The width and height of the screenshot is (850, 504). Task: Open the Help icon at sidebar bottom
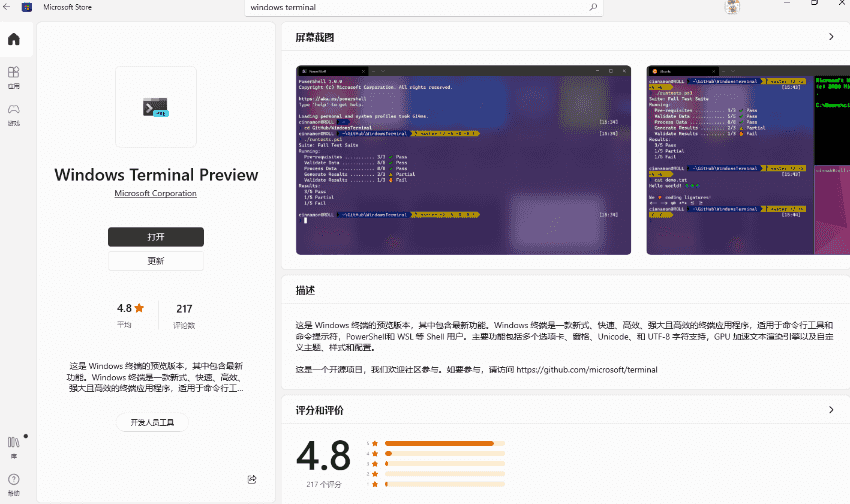pos(14,483)
